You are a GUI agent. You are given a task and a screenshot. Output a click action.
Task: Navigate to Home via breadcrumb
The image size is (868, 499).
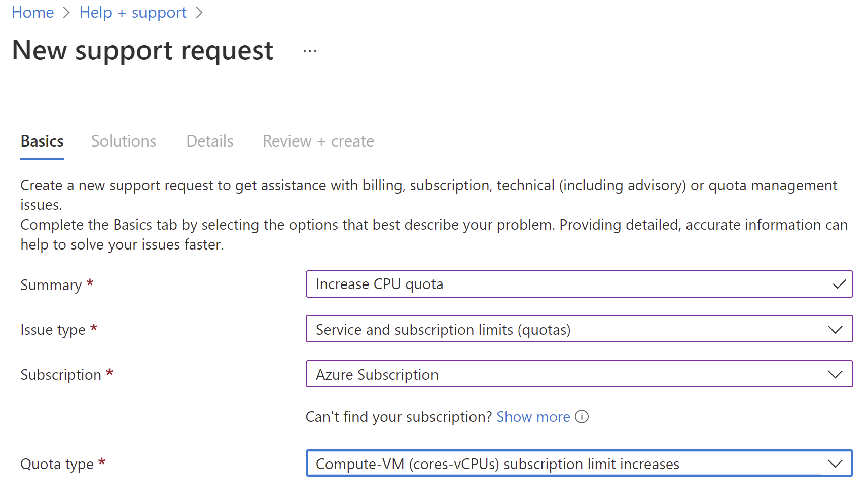(x=32, y=13)
